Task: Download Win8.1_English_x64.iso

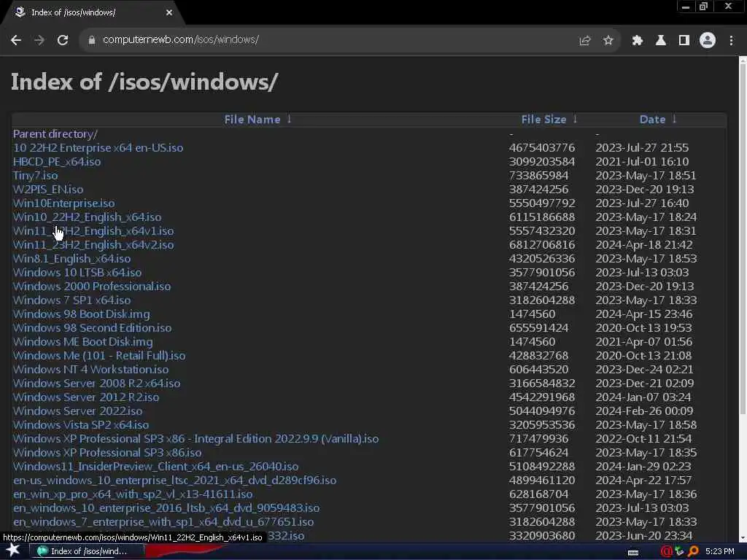Action: tap(72, 259)
